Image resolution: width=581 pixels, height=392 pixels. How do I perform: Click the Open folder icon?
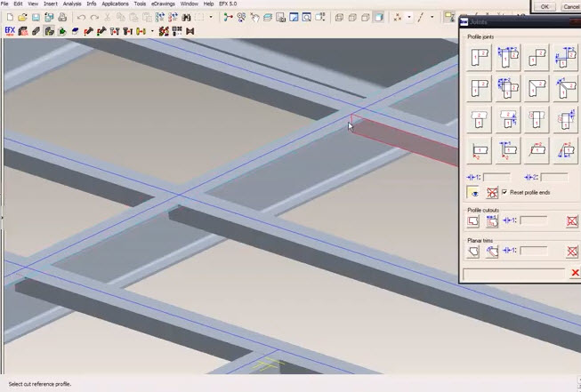(22, 18)
